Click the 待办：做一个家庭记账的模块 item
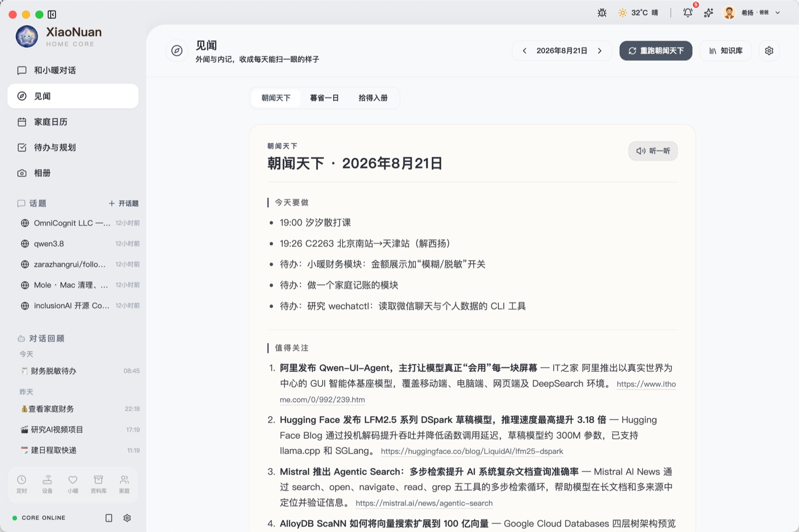Image resolution: width=799 pixels, height=532 pixels. tap(339, 285)
